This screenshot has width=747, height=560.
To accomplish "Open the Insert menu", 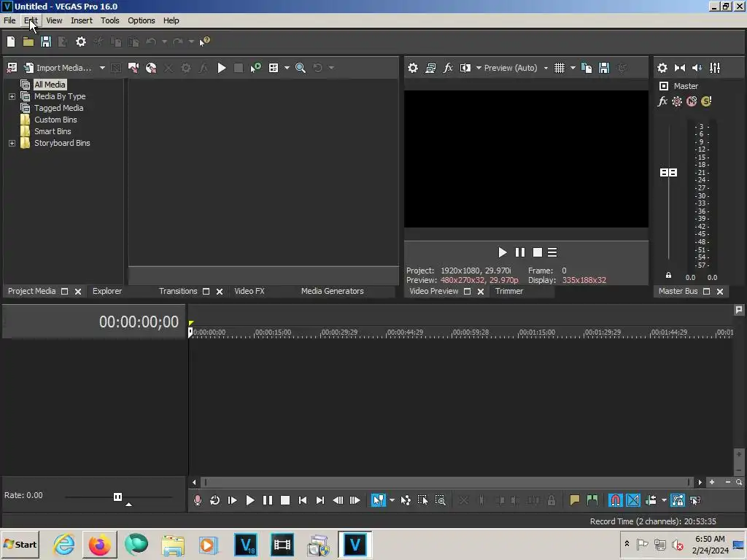I will point(82,20).
